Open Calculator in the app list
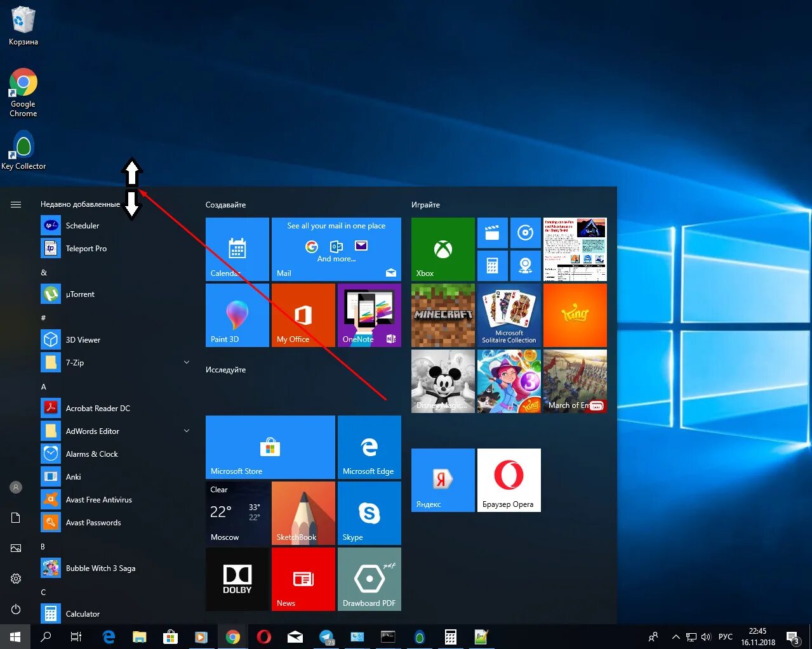Screen dimensions: 812x649 116,613
